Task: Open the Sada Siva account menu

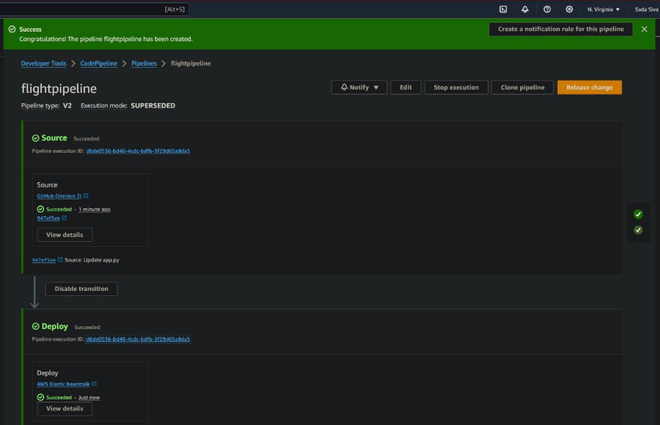Action: (x=647, y=9)
